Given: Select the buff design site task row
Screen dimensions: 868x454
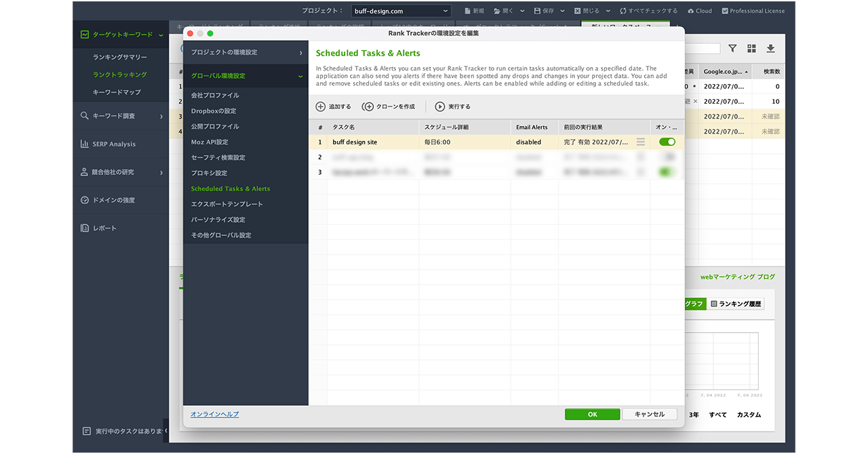Looking at the screenshot, I should click(x=373, y=142).
